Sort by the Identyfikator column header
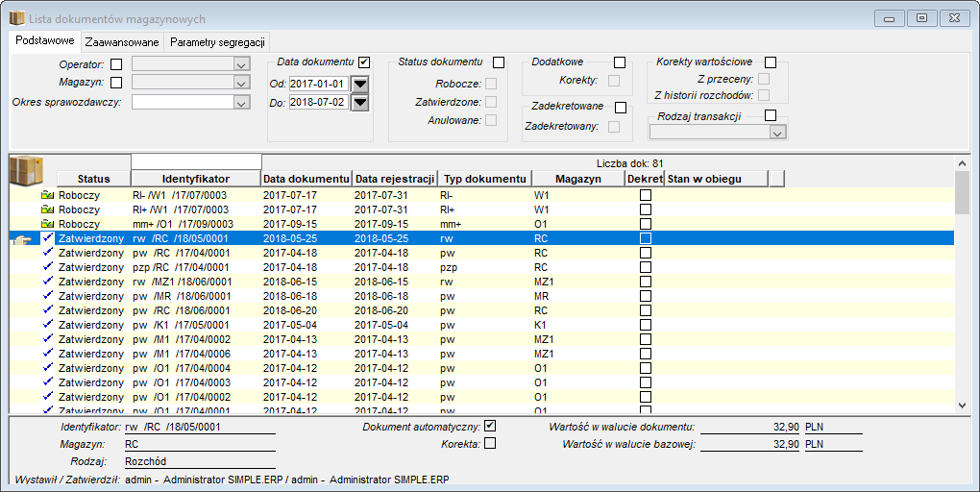Viewport: 980px width, 492px height. 196,179
